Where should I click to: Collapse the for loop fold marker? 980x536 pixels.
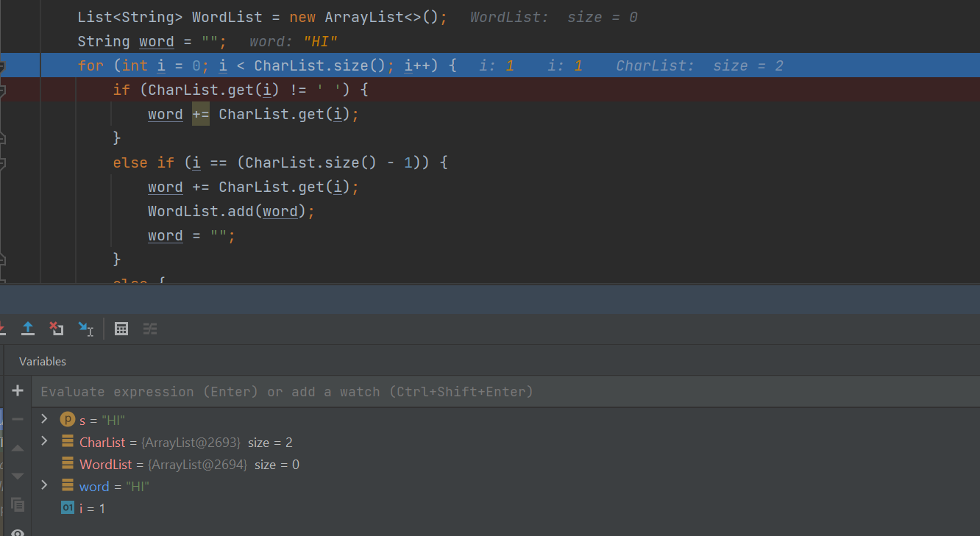[x=2, y=66]
